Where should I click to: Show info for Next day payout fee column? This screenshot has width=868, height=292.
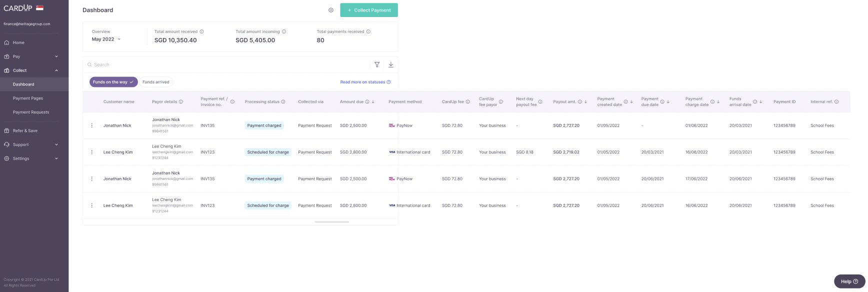click(540, 101)
